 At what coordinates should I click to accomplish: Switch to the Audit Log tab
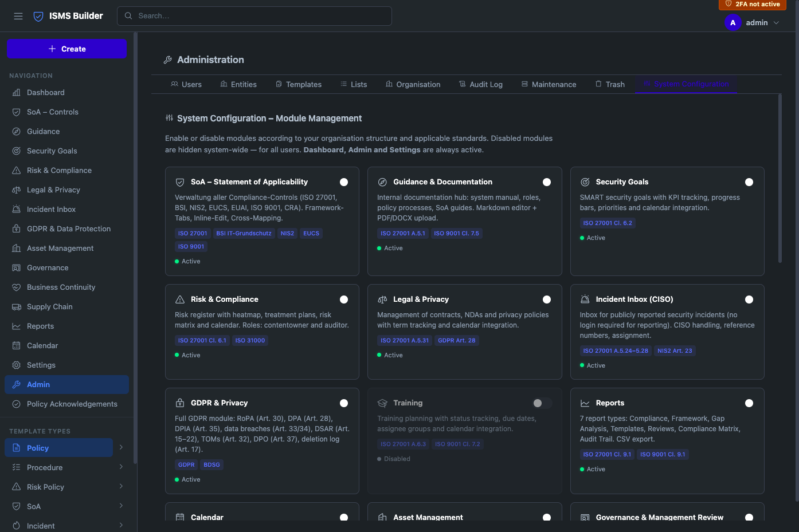480,84
